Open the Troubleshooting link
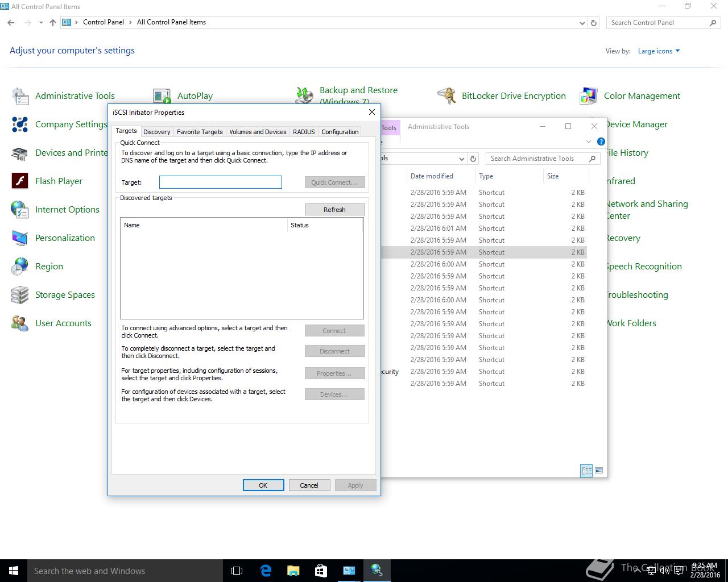This screenshot has height=582, width=728. point(636,295)
